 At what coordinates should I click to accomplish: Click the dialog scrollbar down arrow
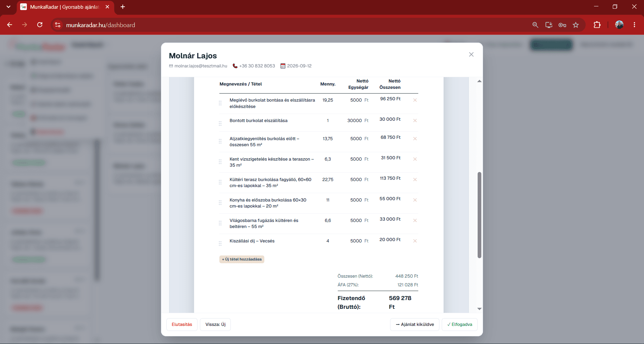479,309
